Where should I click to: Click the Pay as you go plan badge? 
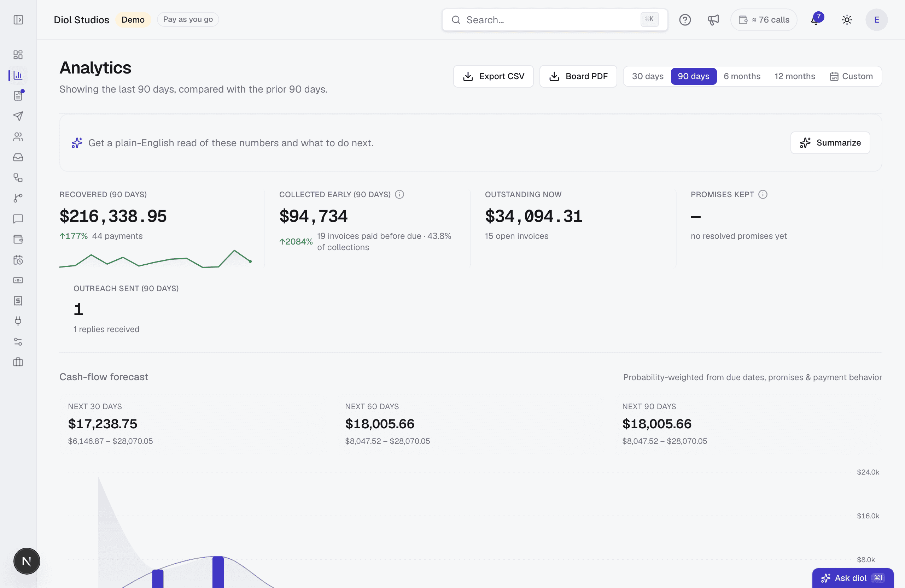(188, 19)
